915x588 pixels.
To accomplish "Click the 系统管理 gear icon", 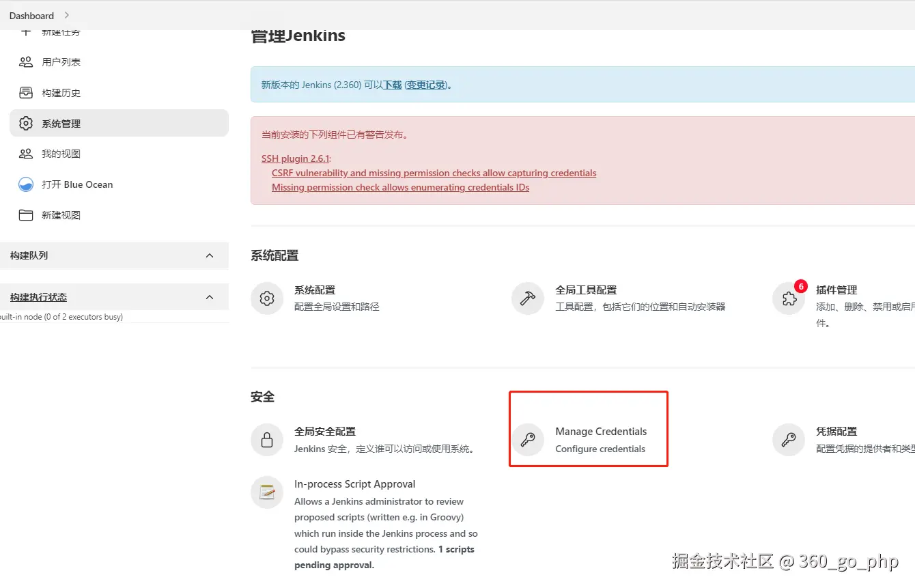I will tap(26, 124).
